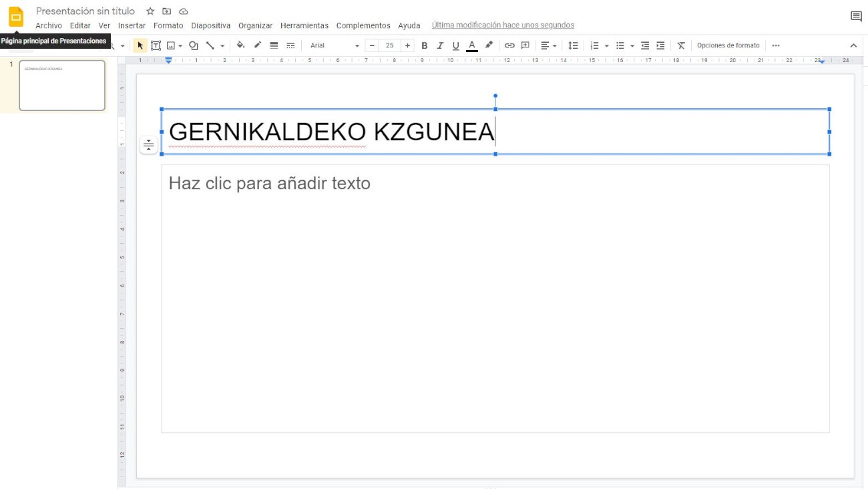Viewport: 868px width, 489px height.
Task: Move presentation to a folder icon
Action: (167, 11)
